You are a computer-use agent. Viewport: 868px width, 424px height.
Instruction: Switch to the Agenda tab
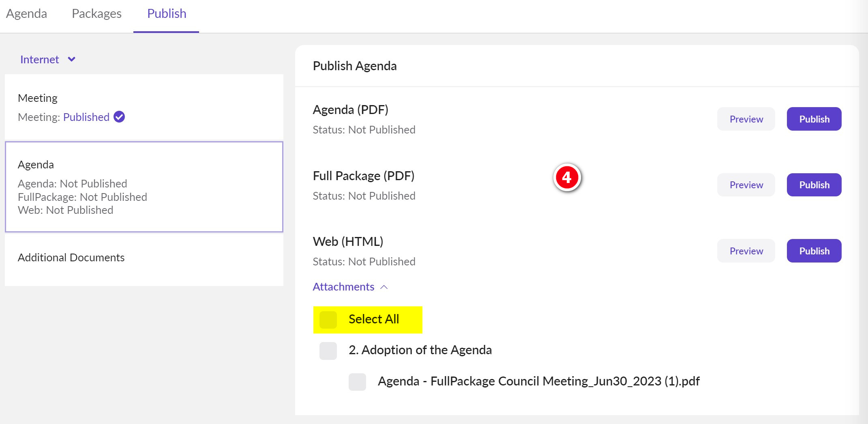click(26, 14)
